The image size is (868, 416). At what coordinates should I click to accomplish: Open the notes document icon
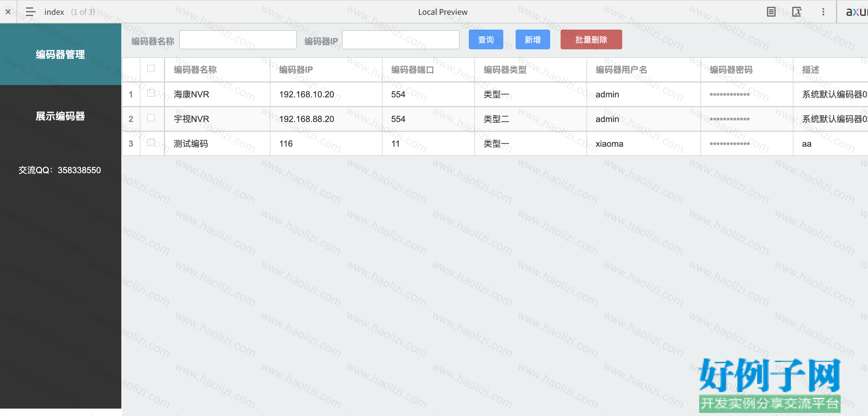pyautogui.click(x=771, y=12)
